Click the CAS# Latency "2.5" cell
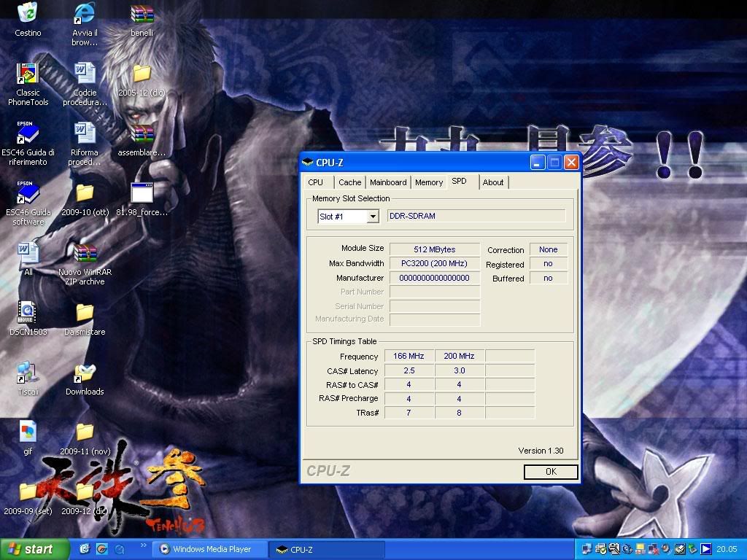Image resolution: width=747 pixels, height=560 pixels. [x=409, y=370]
